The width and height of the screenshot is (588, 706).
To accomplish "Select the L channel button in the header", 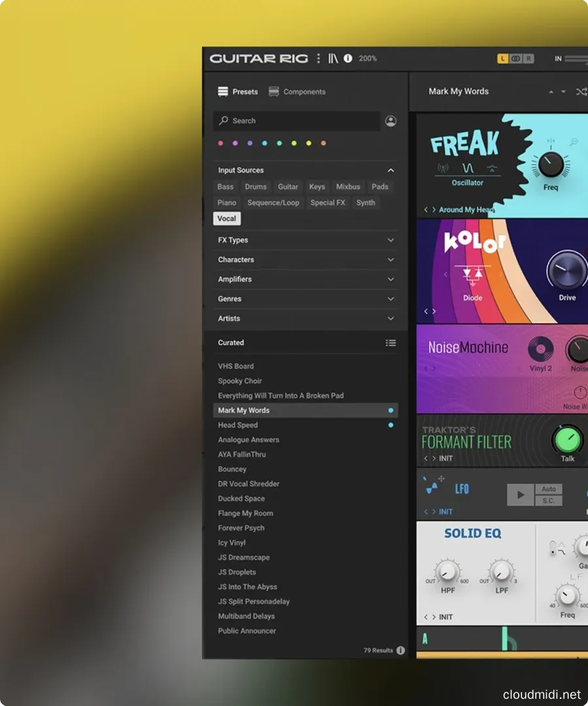I will click(502, 58).
